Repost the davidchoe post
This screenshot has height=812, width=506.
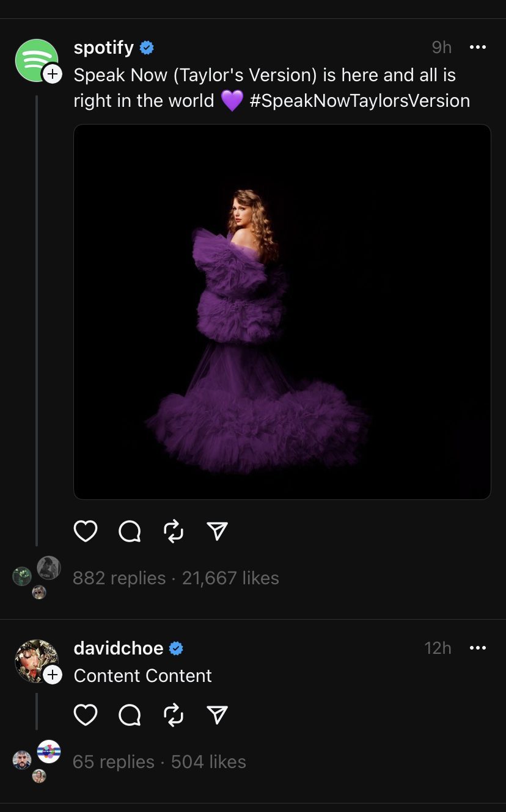174,714
